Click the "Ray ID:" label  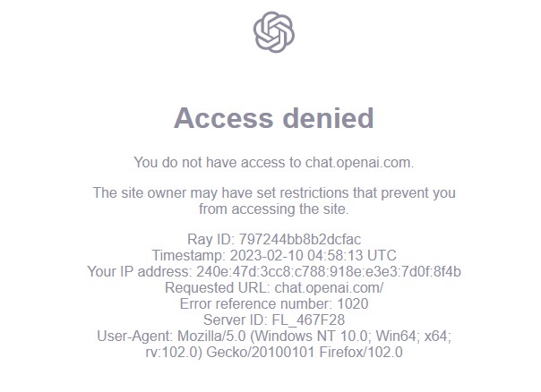(210, 239)
